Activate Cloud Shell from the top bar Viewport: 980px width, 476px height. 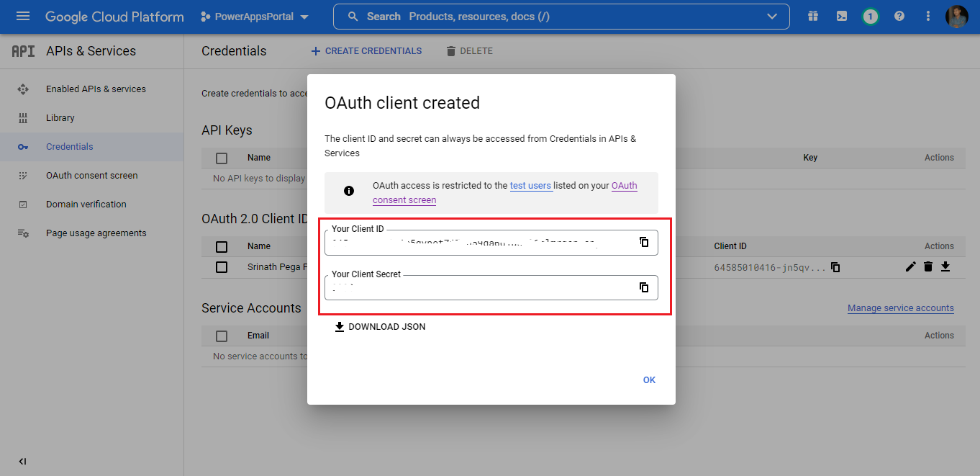841,17
